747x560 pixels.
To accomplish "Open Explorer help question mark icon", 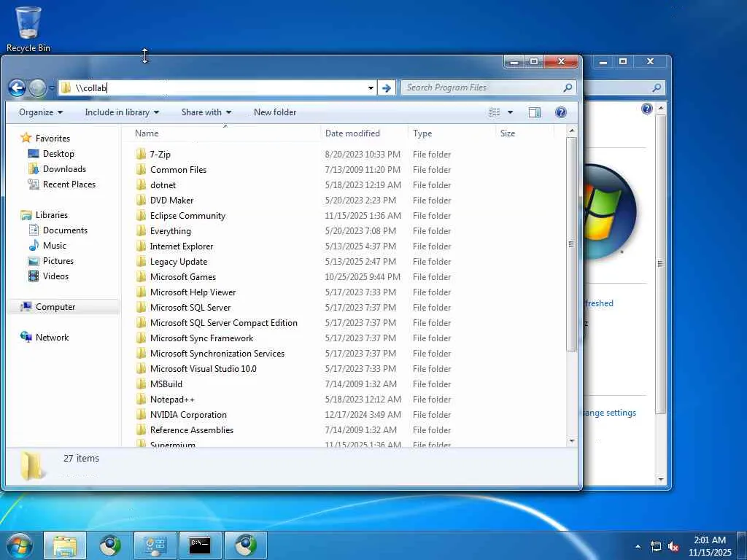I will [561, 112].
